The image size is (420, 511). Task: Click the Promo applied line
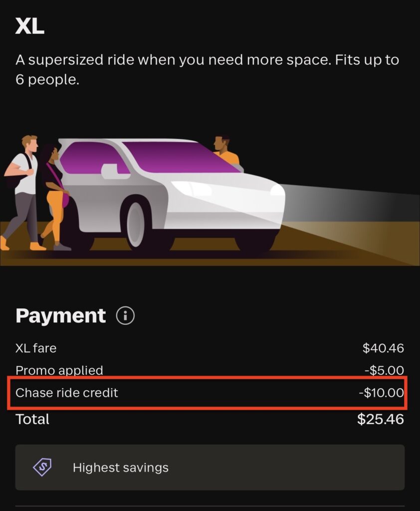[x=59, y=370]
